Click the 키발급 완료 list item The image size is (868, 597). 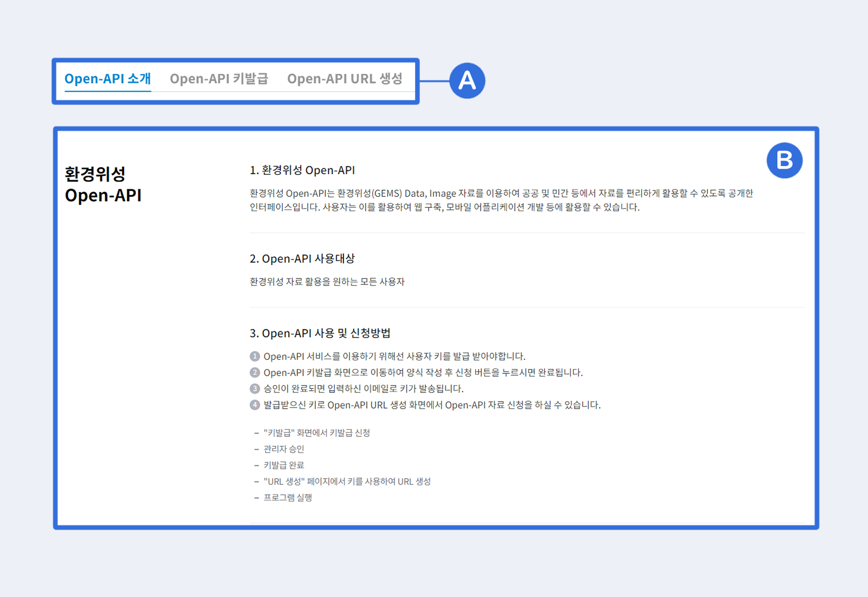pyautogui.click(x=284, y=465)
